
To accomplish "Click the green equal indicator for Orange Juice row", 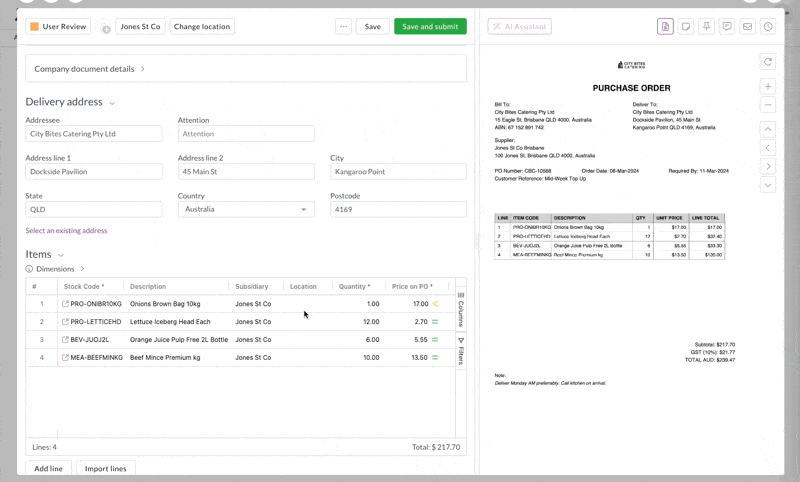I will click(x=435, y=340).
